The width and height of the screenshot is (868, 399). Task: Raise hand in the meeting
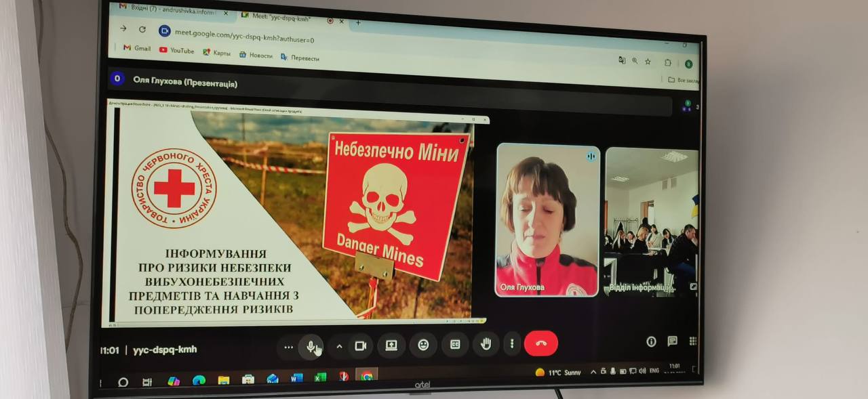point(486,343)
